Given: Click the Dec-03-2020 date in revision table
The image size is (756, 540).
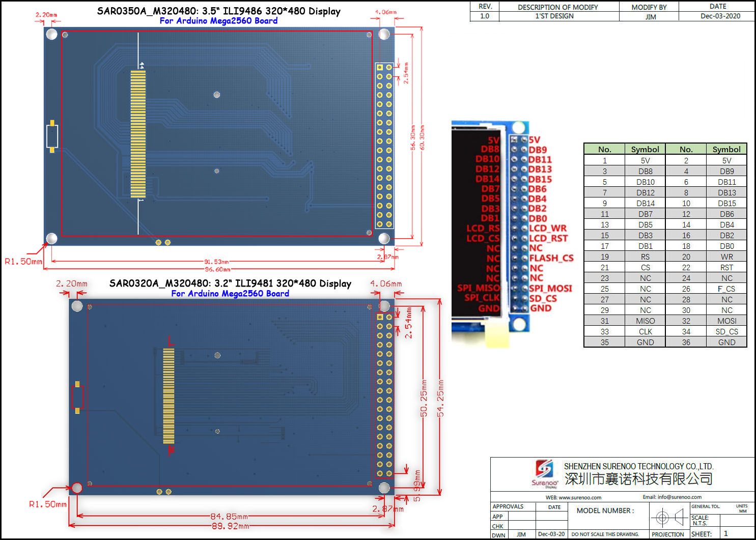Looking at the screenshot, I should pyautogui.click(x=720, y=16).
